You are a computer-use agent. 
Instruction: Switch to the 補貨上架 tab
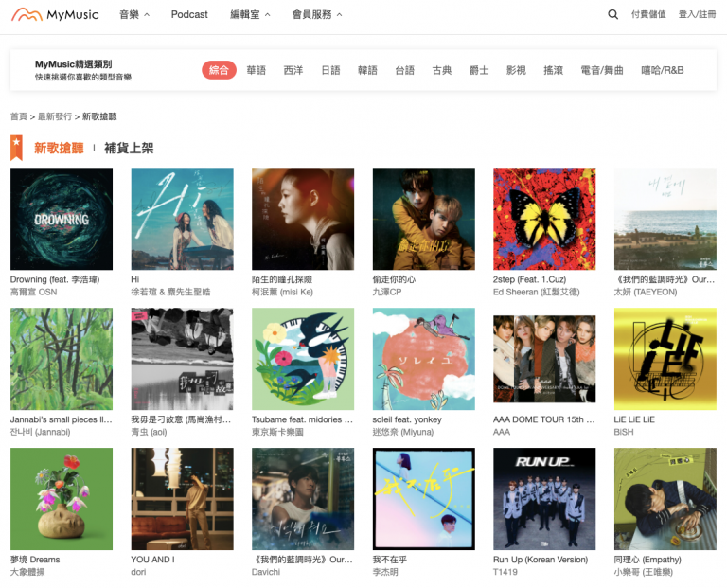point(129,148)
